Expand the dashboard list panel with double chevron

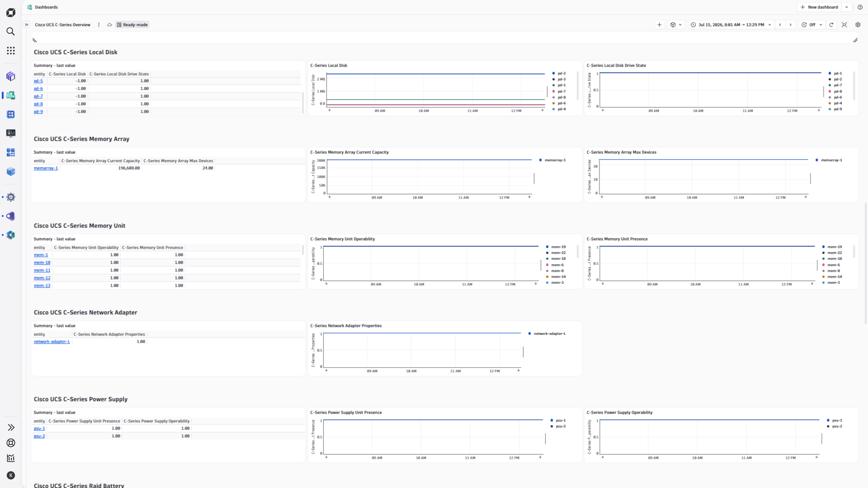[27, 25]
